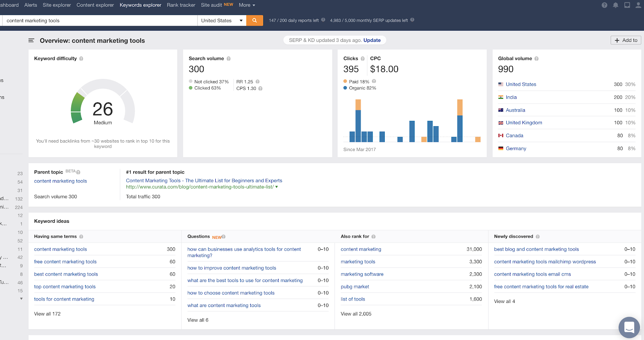Click View all 2,005 link
The image size is (644, 340).
(x=356, y=314)
